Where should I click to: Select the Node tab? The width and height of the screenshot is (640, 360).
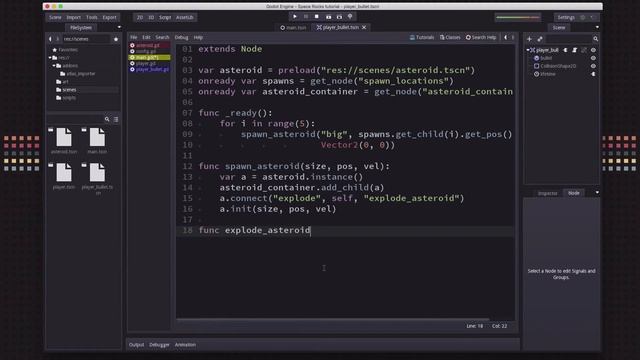click(573, 193)
